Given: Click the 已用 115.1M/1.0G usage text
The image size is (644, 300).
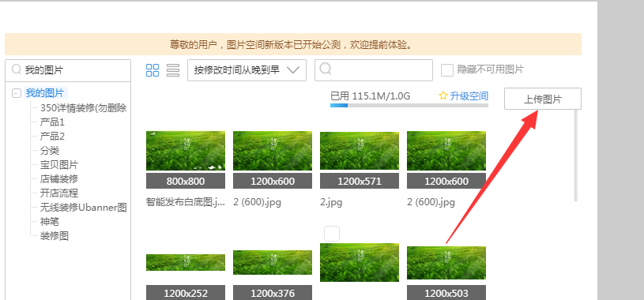Looking at the screenshot, I should click(x=371, y=96).
